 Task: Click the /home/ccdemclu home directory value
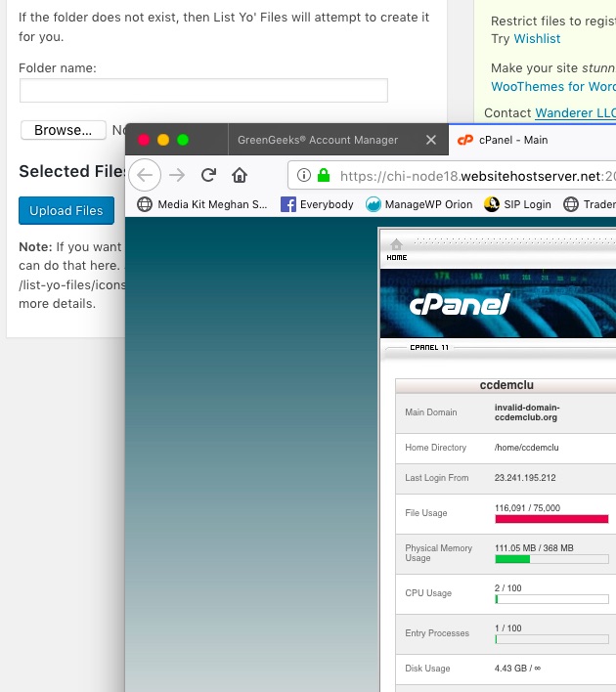pyautogui.click(x=526, y=448)
